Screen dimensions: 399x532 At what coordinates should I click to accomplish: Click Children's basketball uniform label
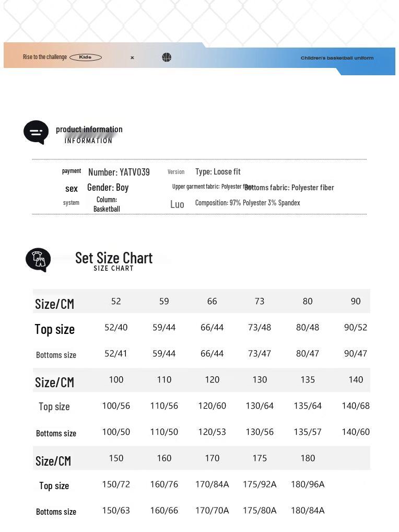coord(337,58)
